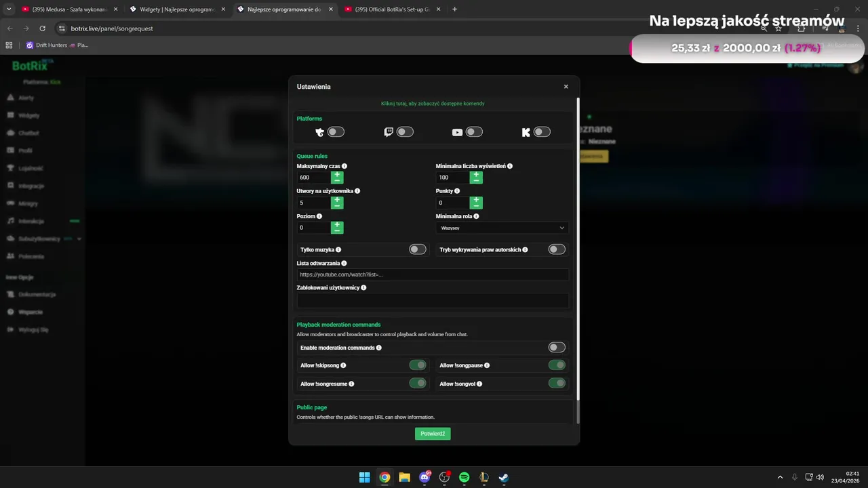The height and width of the screenshot is (488, 868).
Task: Click info icon next to Poziom
Action: click(319, 216)
